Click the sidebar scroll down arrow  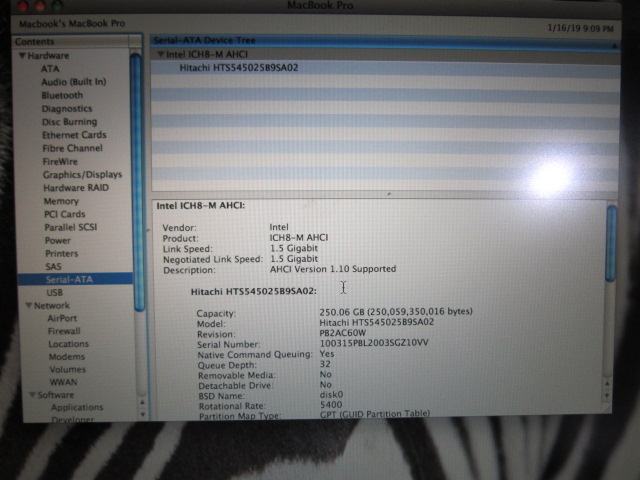tap(142, 414)
